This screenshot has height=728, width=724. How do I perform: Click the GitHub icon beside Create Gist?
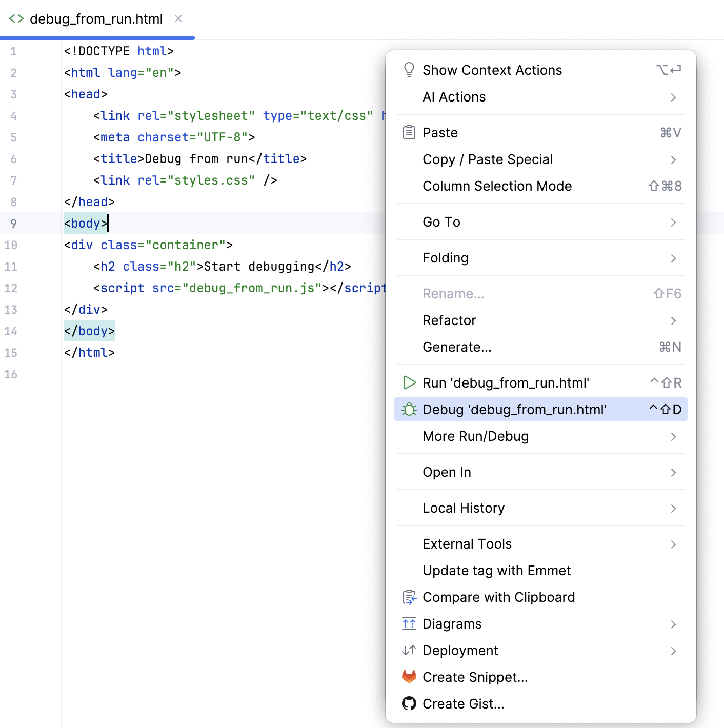(x=409, y=703)
